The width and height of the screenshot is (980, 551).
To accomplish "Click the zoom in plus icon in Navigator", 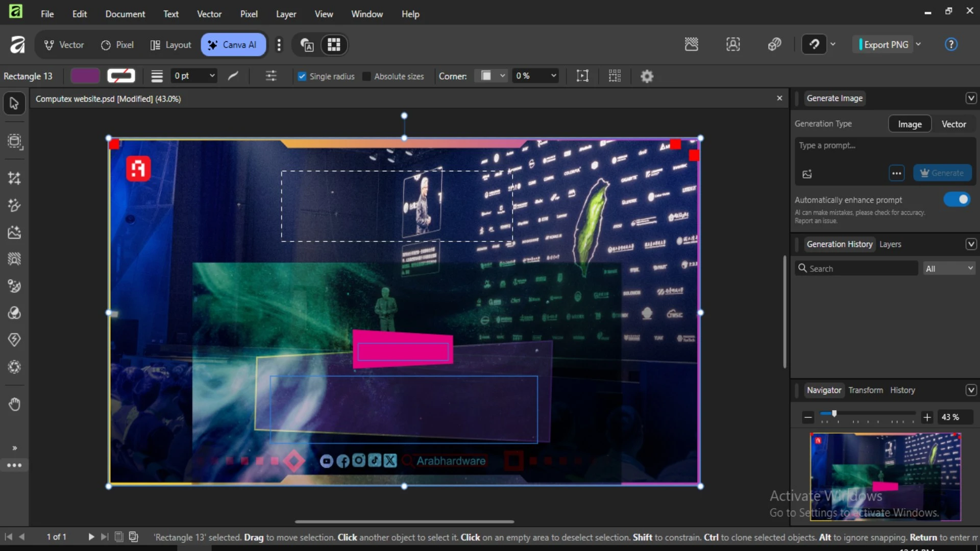I will point(927,417).
